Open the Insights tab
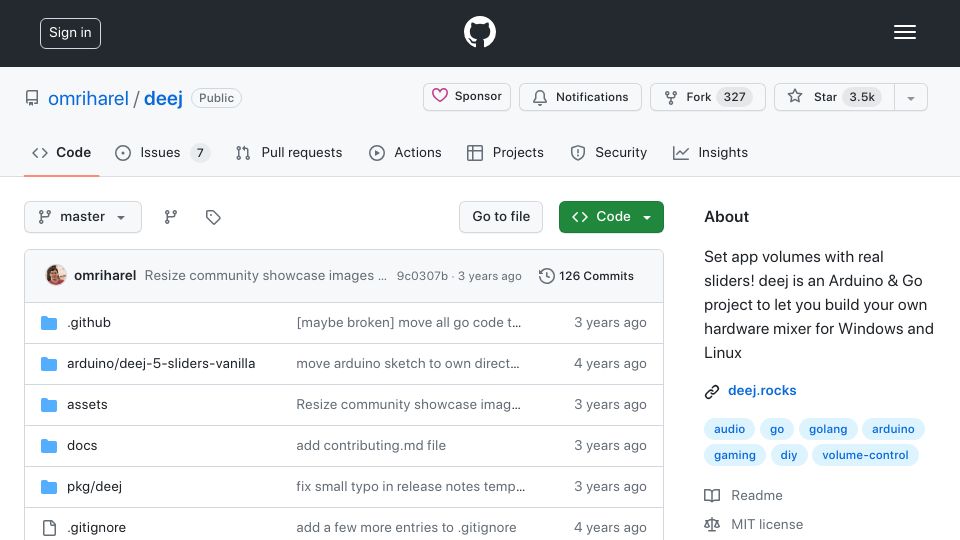 [710, 152]
